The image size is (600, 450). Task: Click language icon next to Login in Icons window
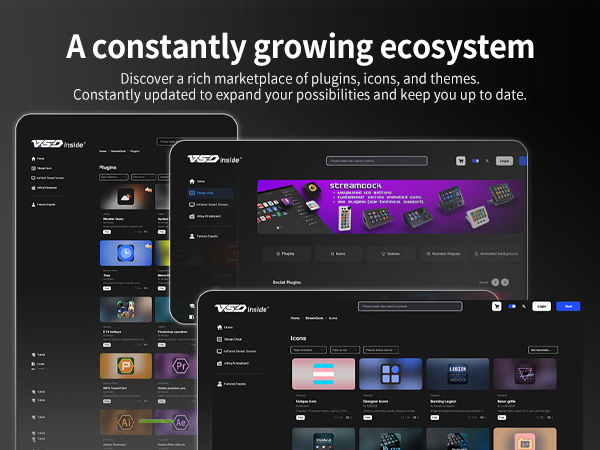click(524, 306)
